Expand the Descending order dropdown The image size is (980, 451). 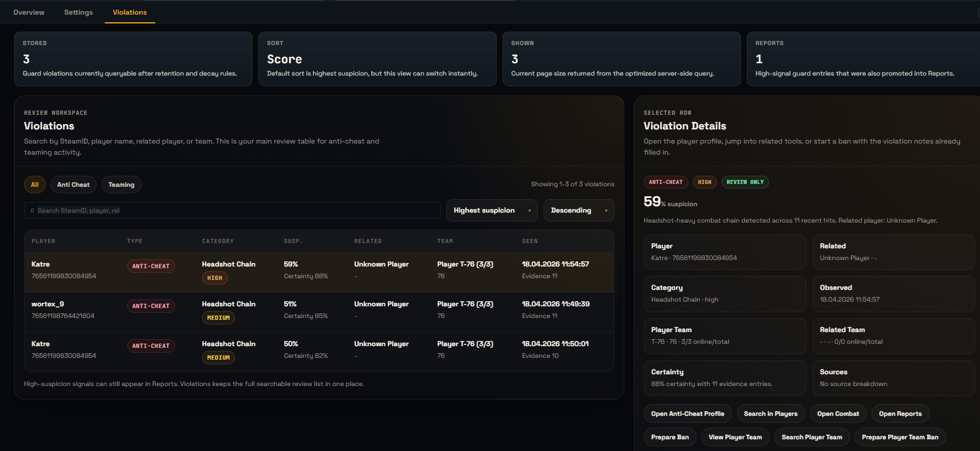(x=578, y=211)
